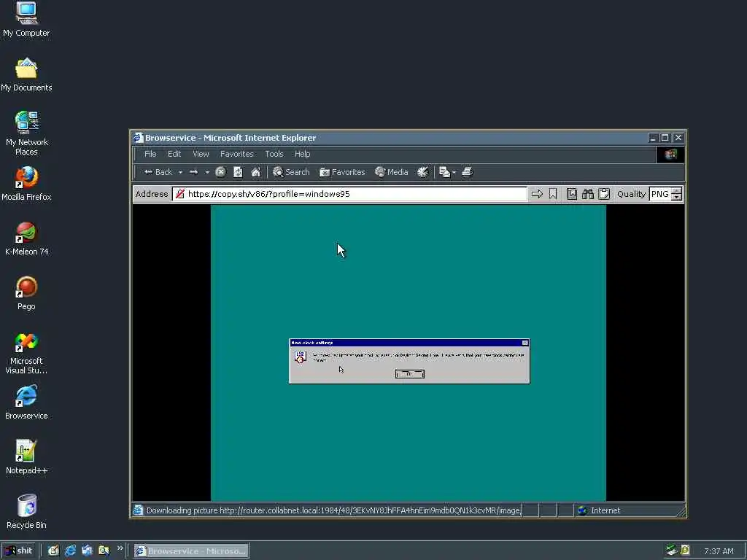Click the page icon in status bar
The image size is (747, 560).
pos(138,510)
